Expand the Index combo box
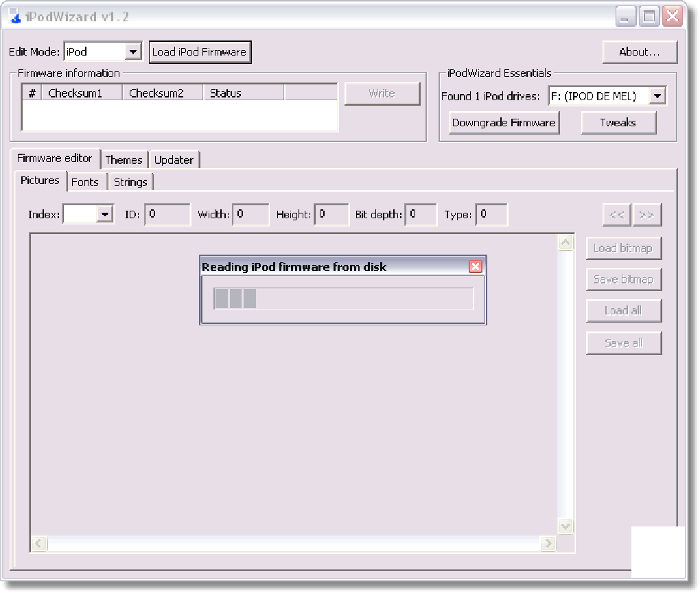This screenshot has height=593, width=700. coord(104,214)
